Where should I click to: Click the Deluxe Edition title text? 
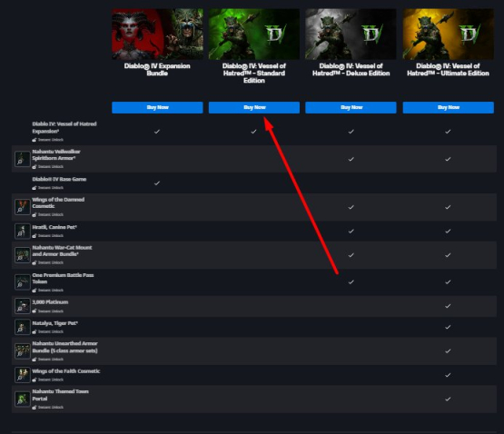(351, 69)
